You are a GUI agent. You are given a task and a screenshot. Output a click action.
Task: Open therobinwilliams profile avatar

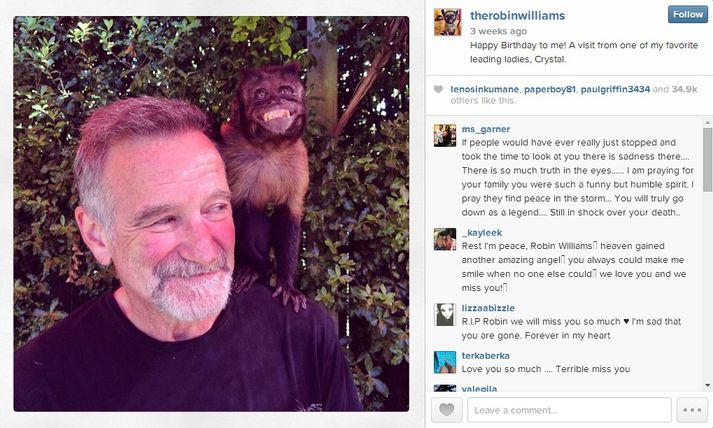pos(447,21)
